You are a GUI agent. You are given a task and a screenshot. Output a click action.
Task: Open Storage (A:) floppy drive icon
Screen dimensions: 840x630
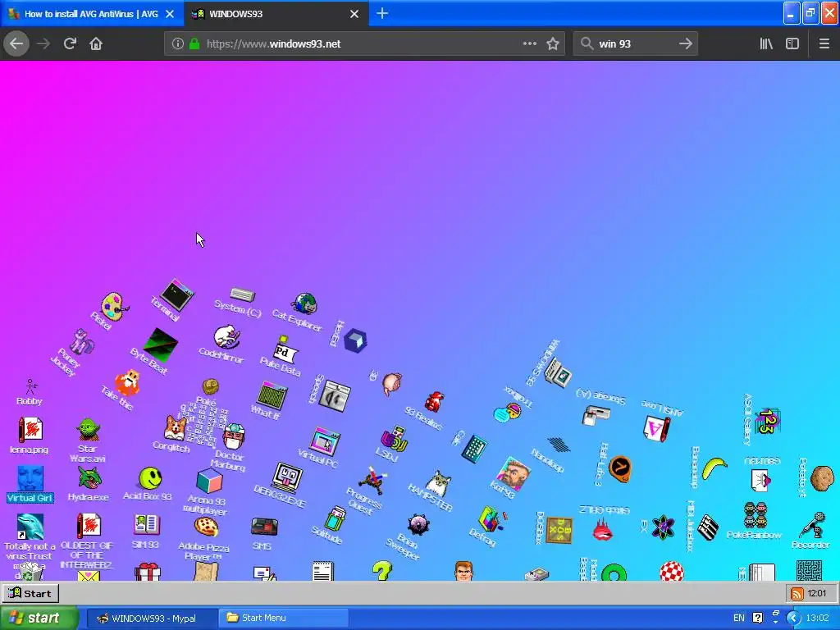pos(596,415)
